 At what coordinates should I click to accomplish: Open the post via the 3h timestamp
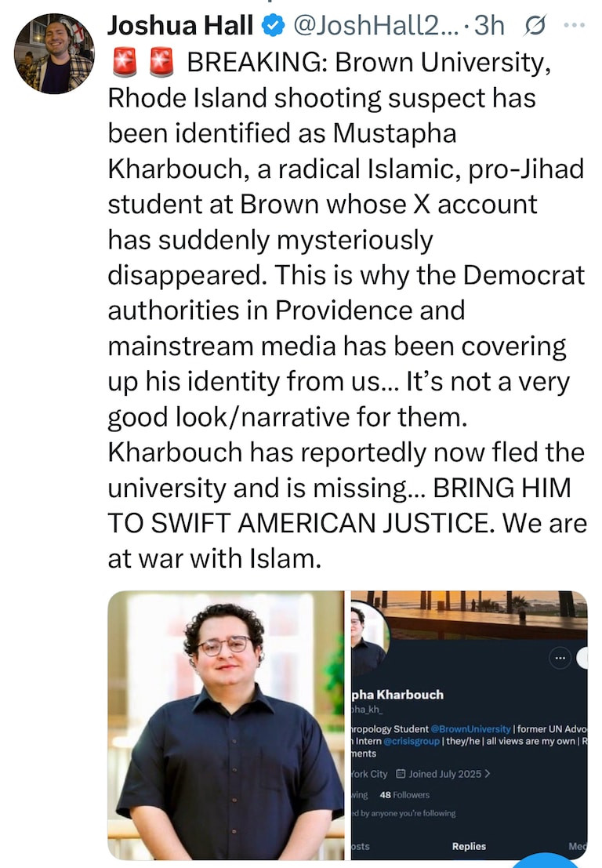(490, 25)
